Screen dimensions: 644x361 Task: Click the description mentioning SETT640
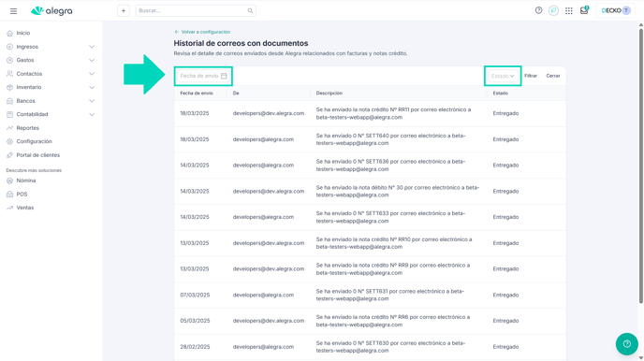(x=390, y=139)
